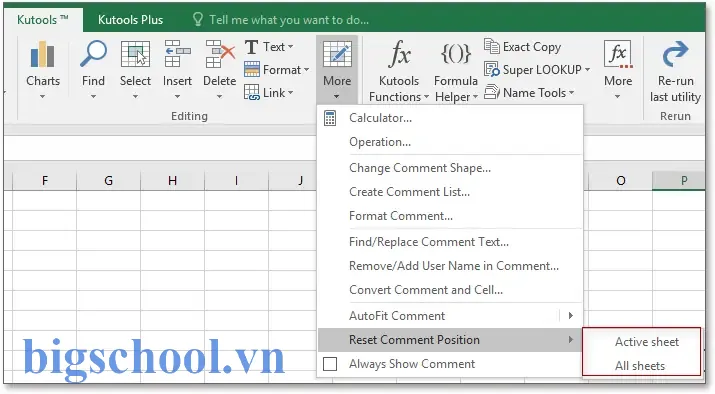The width and height of the screenshot is (715, 394).
Task: Click the Re-run last utility arrow icon
Action: tap(675, 54)
